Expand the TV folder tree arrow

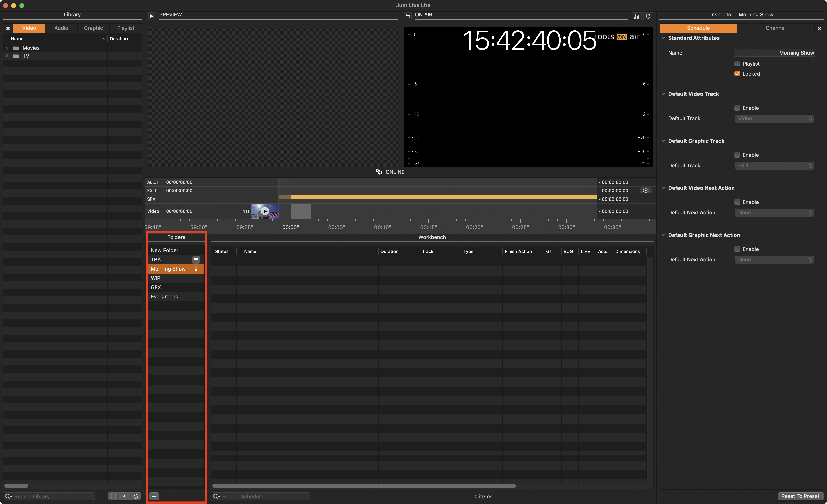(7, 56)
